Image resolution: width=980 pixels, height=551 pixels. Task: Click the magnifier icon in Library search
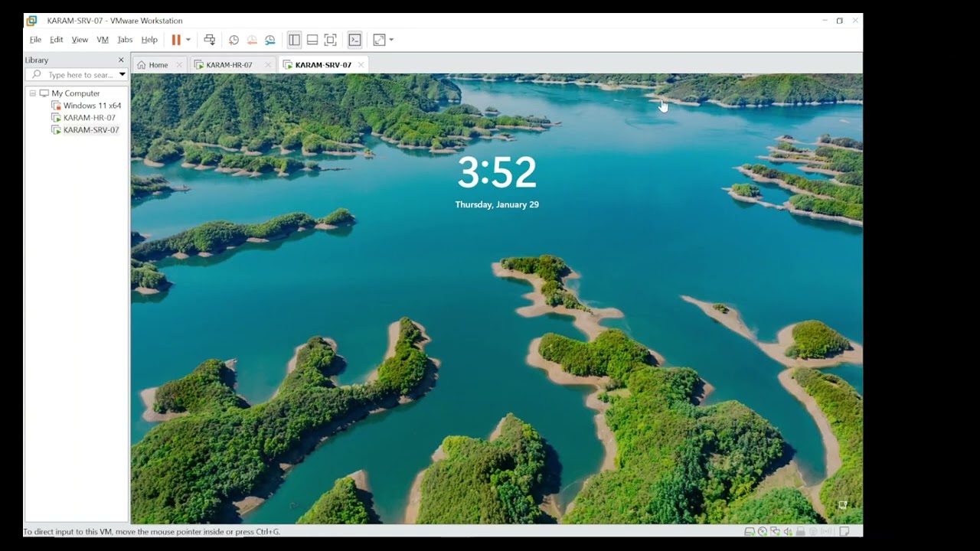tap(36, 75)
